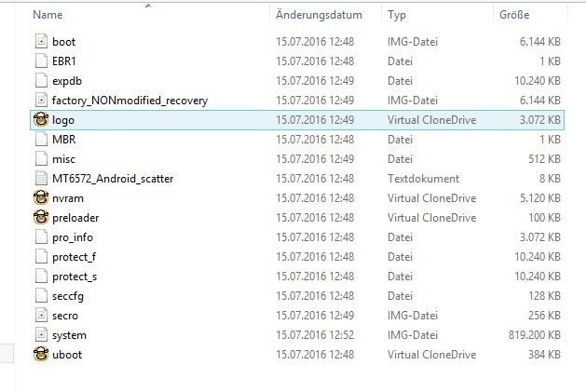Select the MT6572_Android_scatter text document icon
Viewport: 586px width, 392px height.
pos(41,178)
